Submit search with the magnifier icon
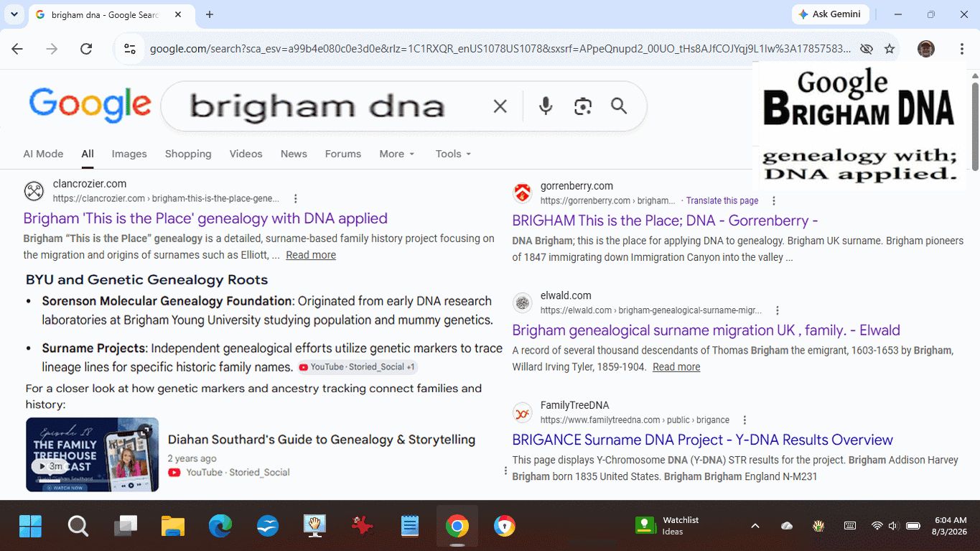The width and height of the screenshot is (980, 551). pos(619,106)
